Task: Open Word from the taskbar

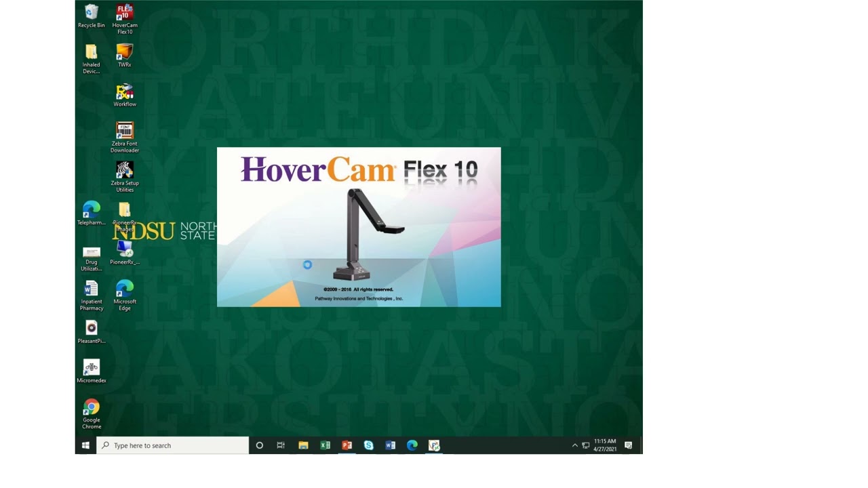Action: pos(390,445)
